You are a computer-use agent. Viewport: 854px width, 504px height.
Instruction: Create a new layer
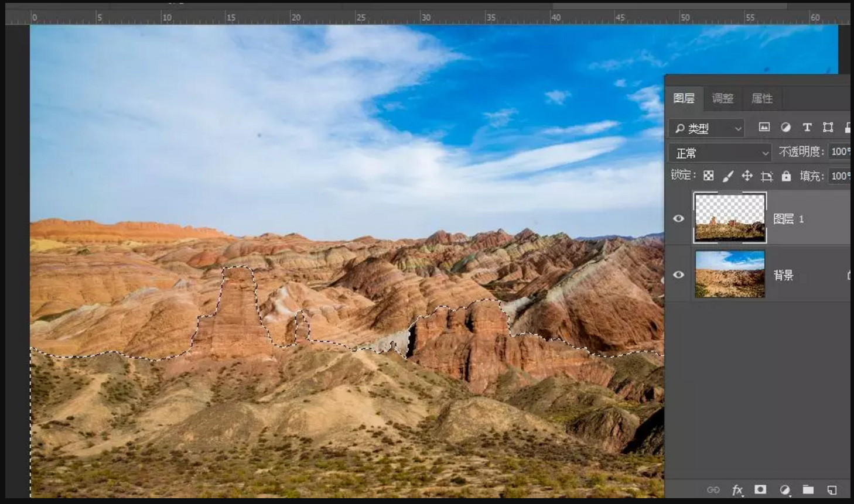coord(832,490)
